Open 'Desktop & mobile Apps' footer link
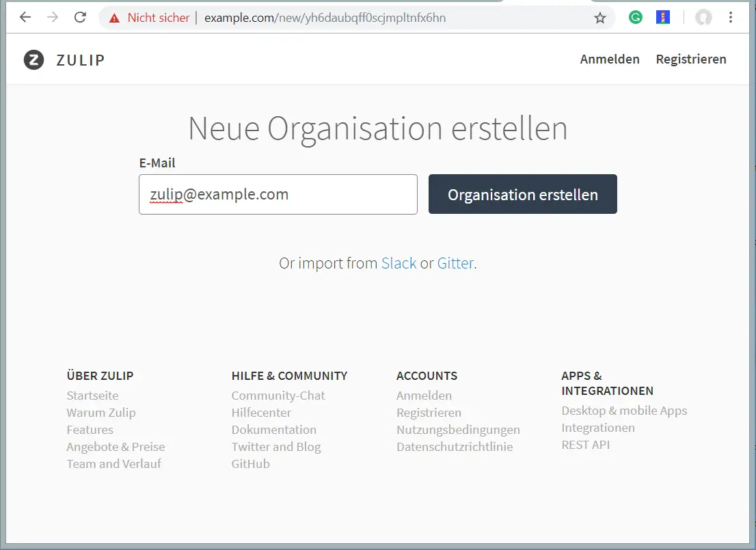Viewport: 756px width, 550px height. coord(624,411)
